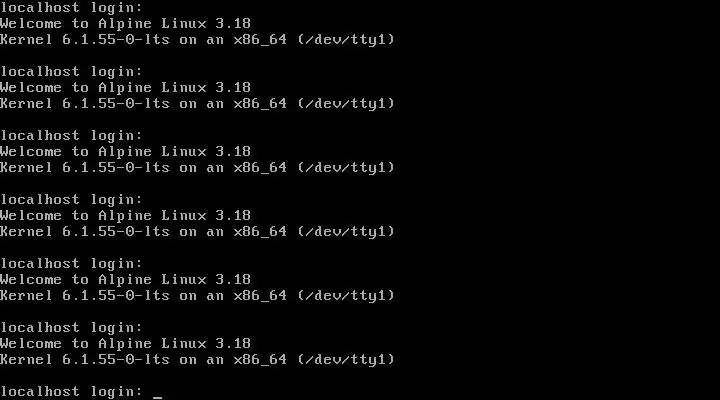Image resolution: width=720 pixels, height=400 pixels.
Task: Click the first "Welcome to Alpine Linux 3.18" line
Action: tap(125, 23)
